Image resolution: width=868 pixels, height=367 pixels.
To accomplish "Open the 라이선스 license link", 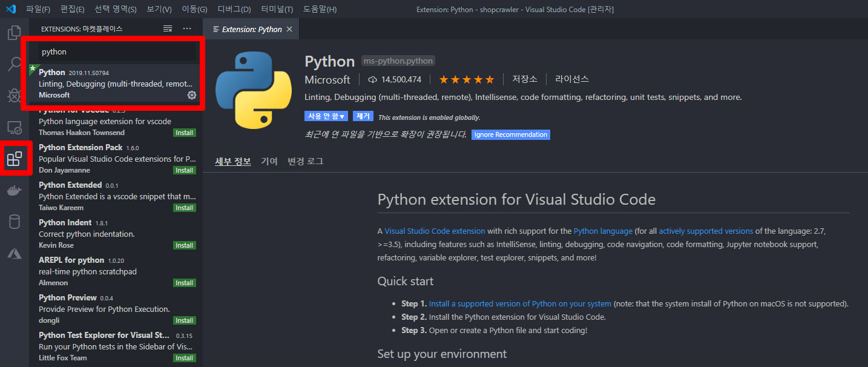I will point(573,79).
